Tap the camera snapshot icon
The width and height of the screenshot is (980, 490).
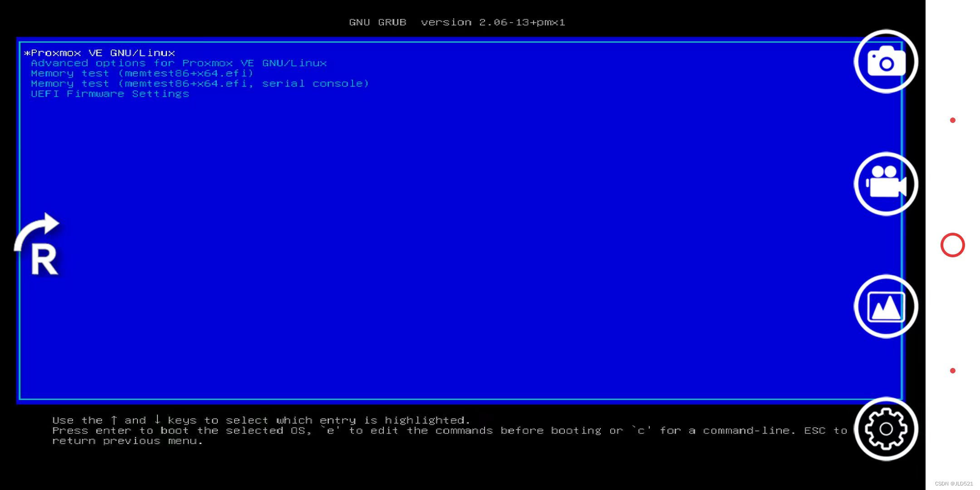886,62
